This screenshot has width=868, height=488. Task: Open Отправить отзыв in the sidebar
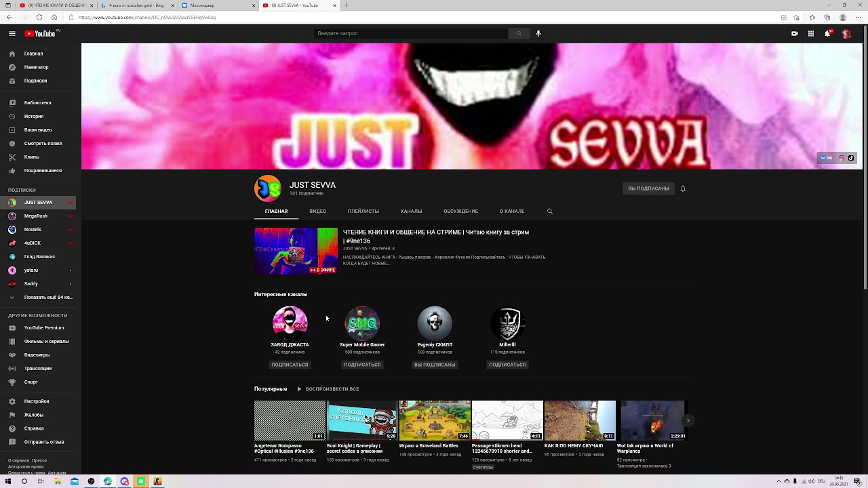tap(38, 442)
